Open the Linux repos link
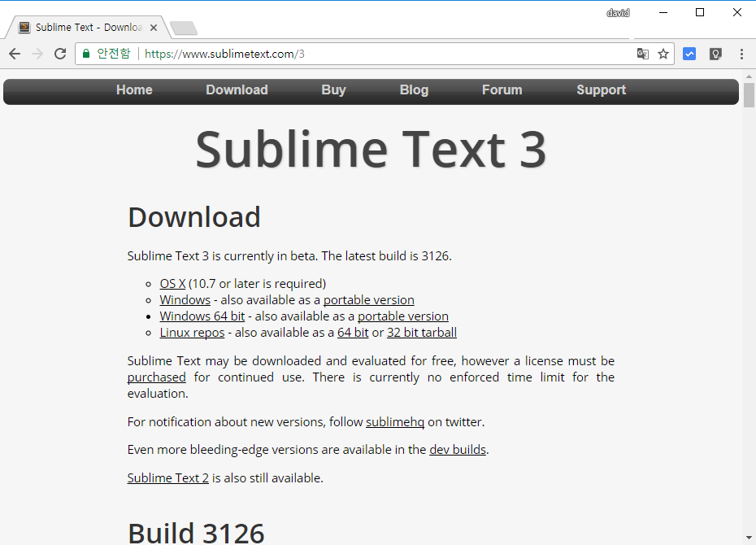Image resolution: width=756 pixels, height=545 pixels. coord(193,333)
